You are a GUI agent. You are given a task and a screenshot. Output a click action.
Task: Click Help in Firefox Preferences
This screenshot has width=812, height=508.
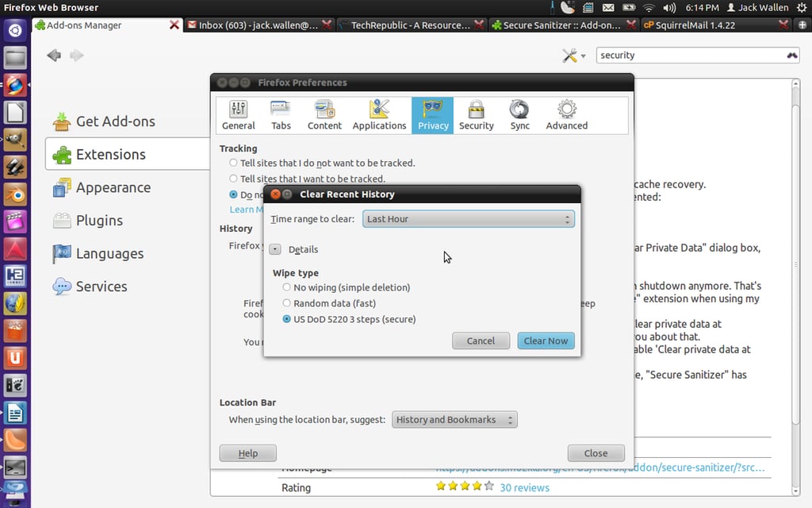[247, 453]
